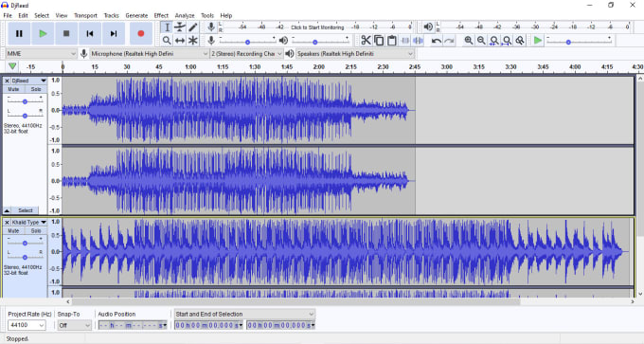Image resolution: width=644 pixels, height=344 pixels.
Task: Open the Generate menu
Action: pyautogui.click(x=136, y=15)
